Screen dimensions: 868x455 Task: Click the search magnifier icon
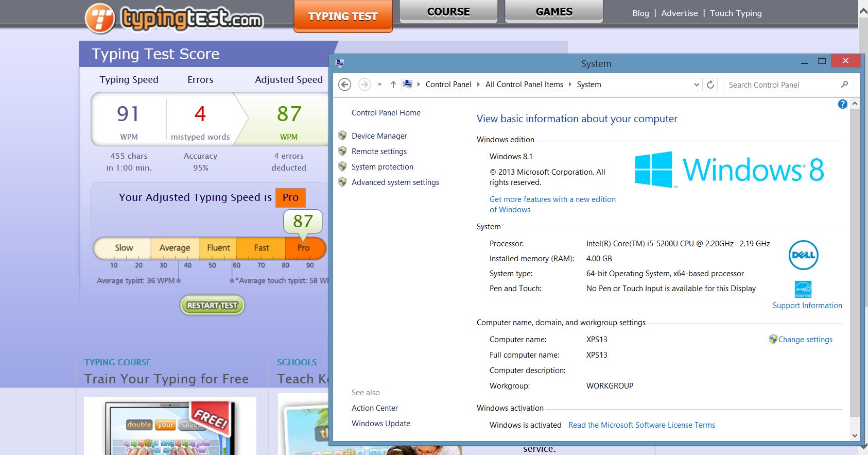click(x=844, y=85)
